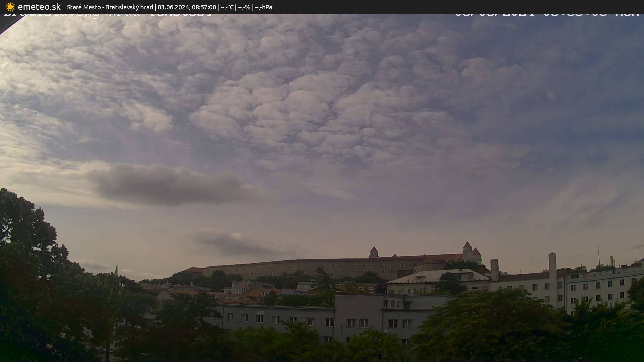Click the tallest castle tower on the right

[x=467, y=251]
